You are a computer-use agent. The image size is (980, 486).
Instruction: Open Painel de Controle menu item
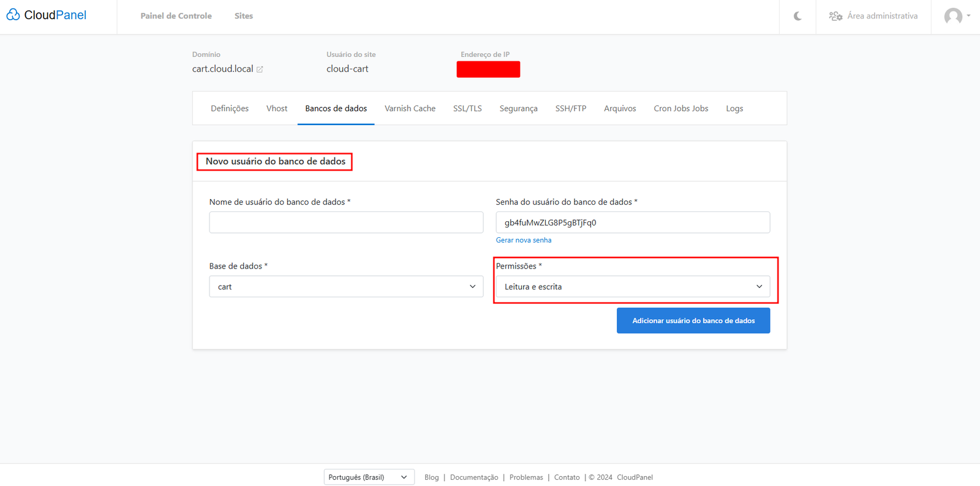(x=176, y=16)
